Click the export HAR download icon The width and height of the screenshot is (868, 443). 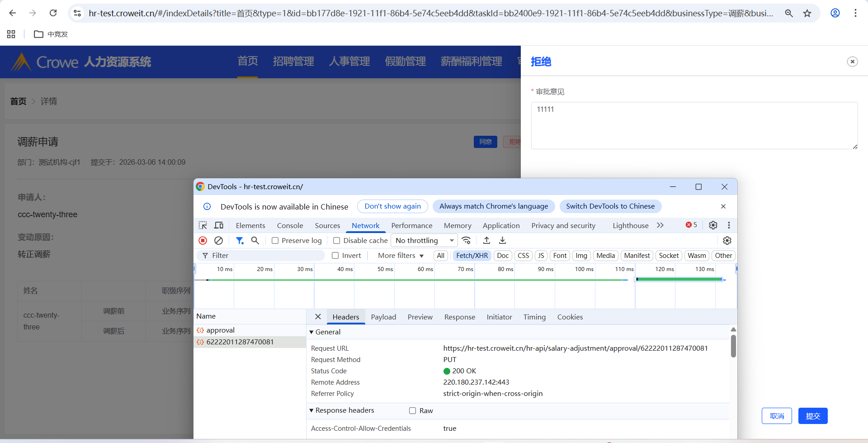[502, 241]
